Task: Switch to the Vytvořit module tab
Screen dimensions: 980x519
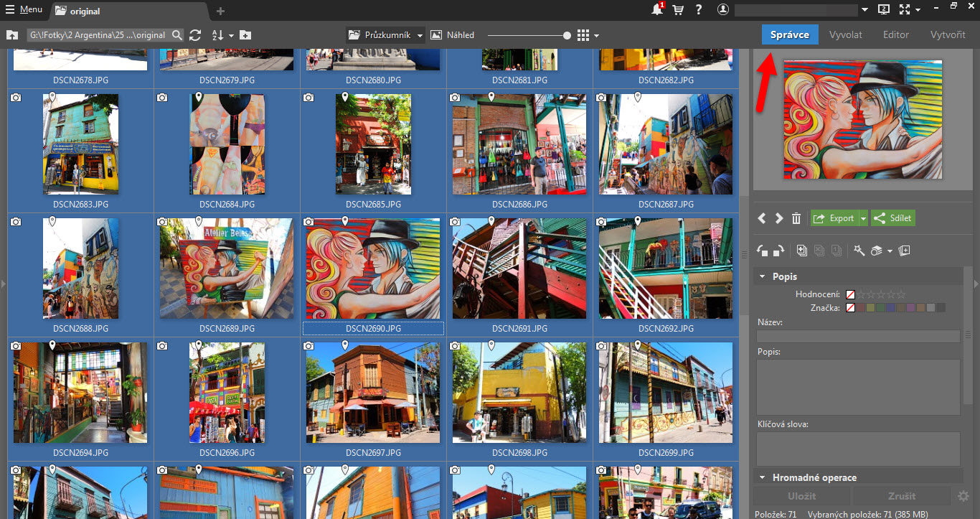Action: [948, 34]
